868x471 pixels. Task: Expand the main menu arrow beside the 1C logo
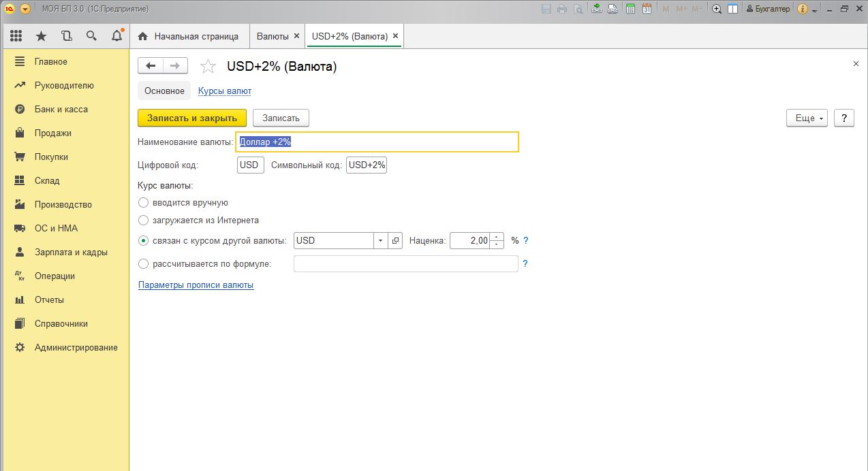[x=25, y=9]
